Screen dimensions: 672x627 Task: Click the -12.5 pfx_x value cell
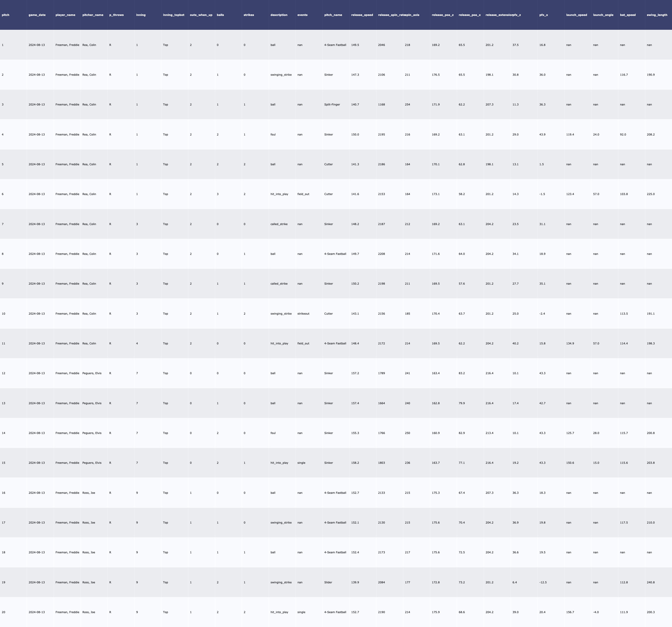[x=543, y=582]
